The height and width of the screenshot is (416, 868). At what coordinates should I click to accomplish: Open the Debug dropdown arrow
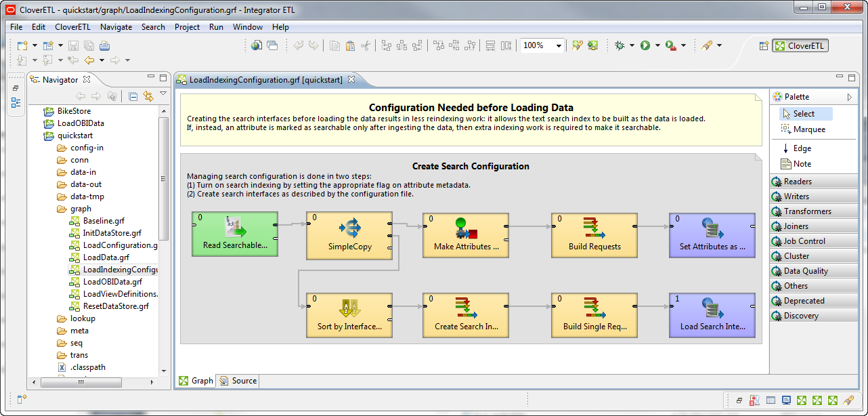632,45
